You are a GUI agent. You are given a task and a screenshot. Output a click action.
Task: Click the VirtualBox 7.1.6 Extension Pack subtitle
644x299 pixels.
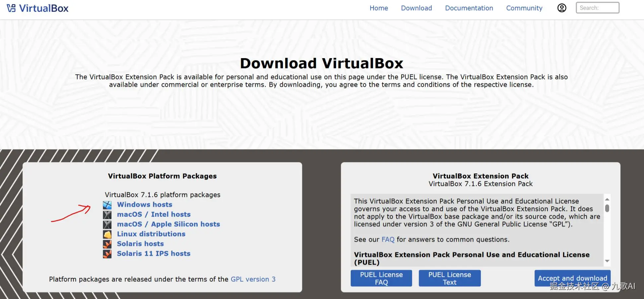click(480, 184)
